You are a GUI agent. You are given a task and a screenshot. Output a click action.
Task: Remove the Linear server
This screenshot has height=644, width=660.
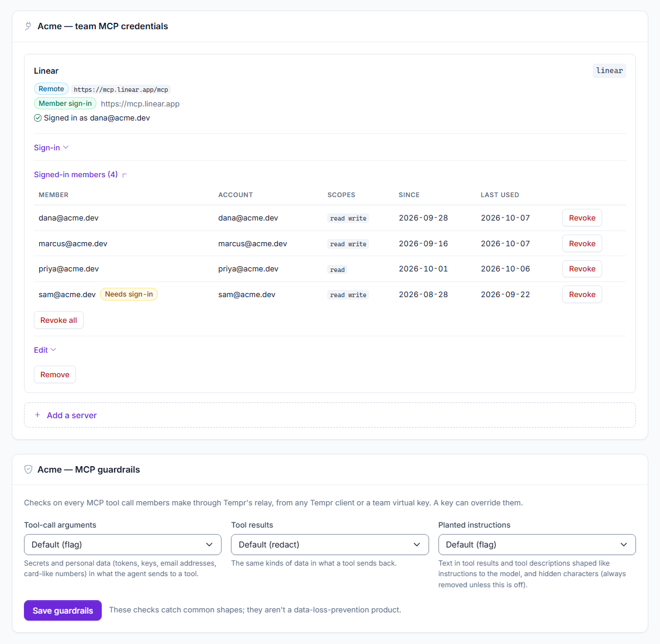55,374
